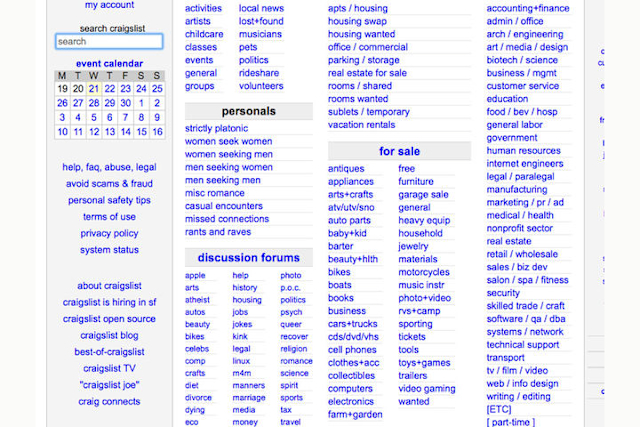Open the system status link
640x427 pixels.
[109, 250]
